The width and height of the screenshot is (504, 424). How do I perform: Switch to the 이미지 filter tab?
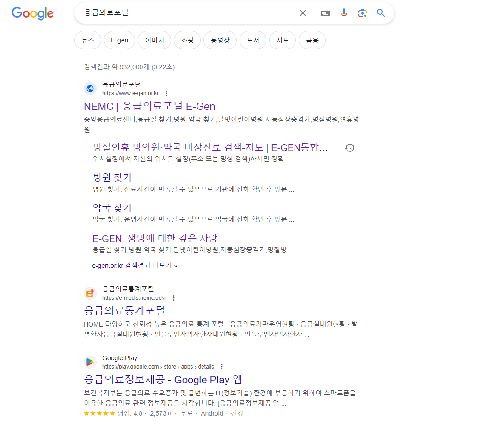click(154, 41)
